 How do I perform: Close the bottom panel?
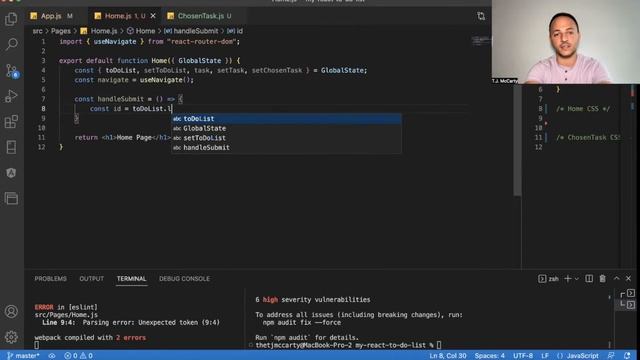[629, 279]
